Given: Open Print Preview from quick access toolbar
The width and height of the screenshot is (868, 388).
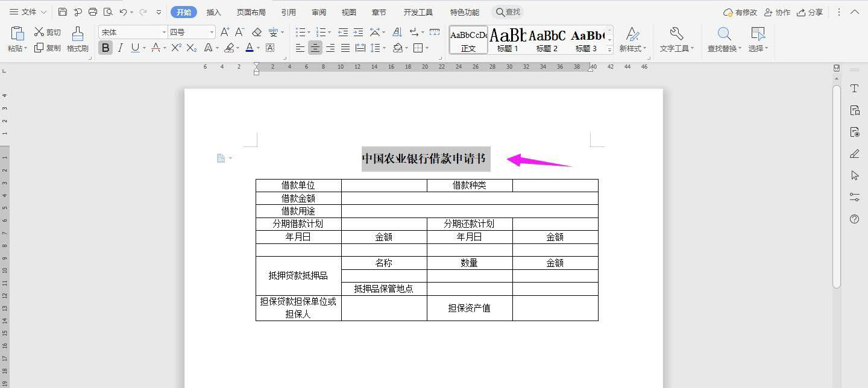Looking at the screenshot, I should tap(108, 12).
